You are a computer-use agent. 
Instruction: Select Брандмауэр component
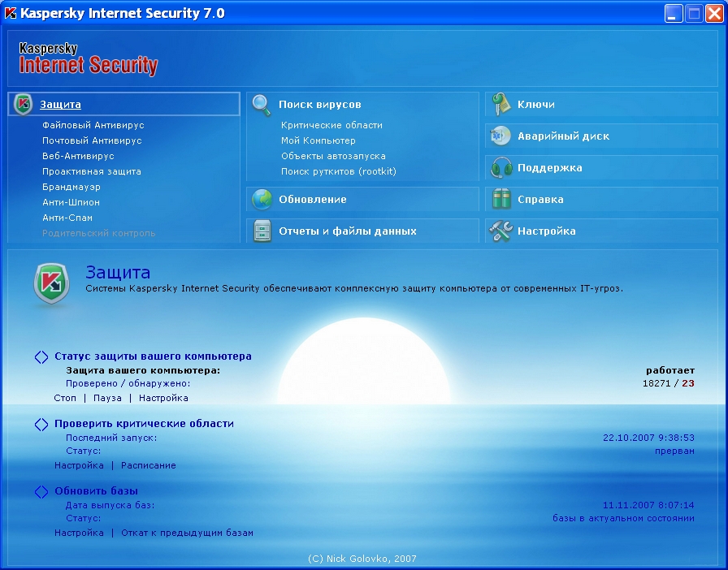(x=71, y=187)
